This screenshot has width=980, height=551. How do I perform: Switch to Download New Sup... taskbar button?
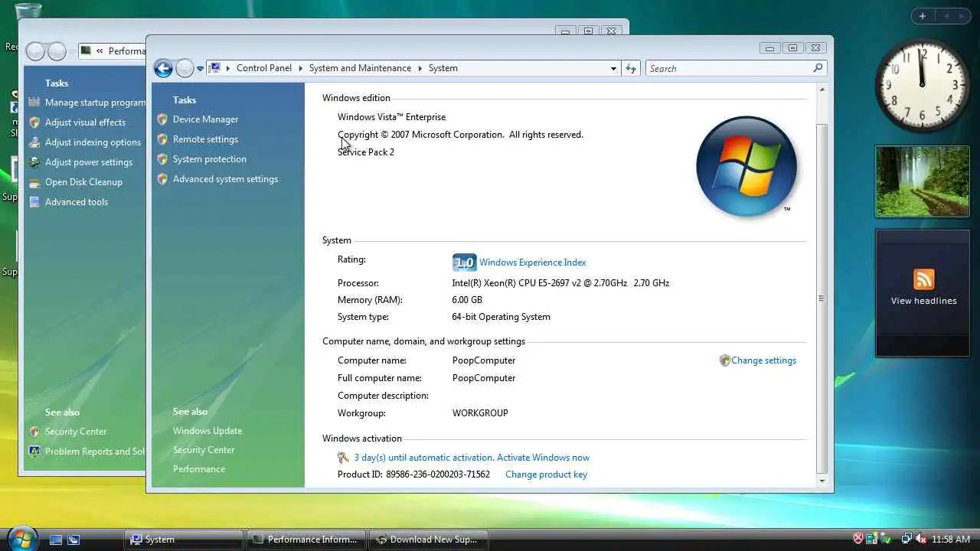coord(427,540)
